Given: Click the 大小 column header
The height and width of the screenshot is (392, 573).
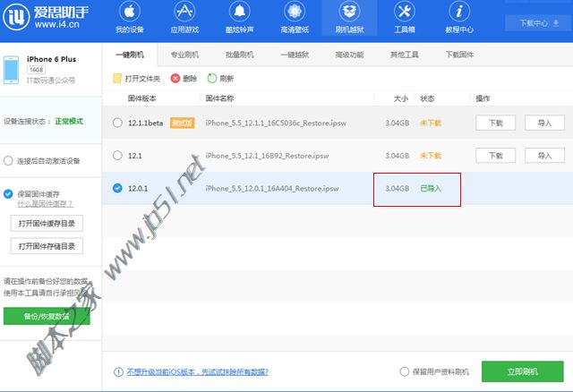Looking at the screenshot, I should [x=400, y=98].
